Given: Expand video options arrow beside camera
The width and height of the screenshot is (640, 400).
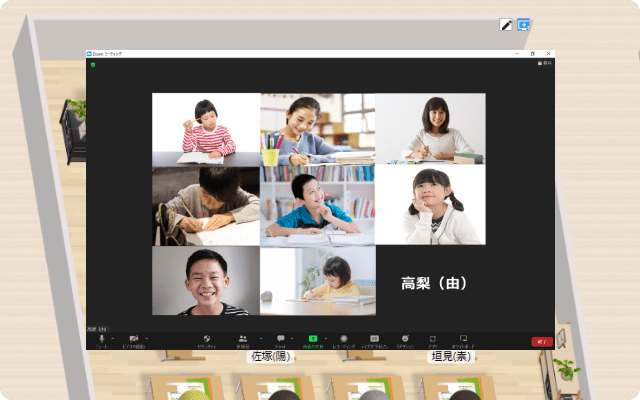Looking at the screenshot, I should pos(147,338).
